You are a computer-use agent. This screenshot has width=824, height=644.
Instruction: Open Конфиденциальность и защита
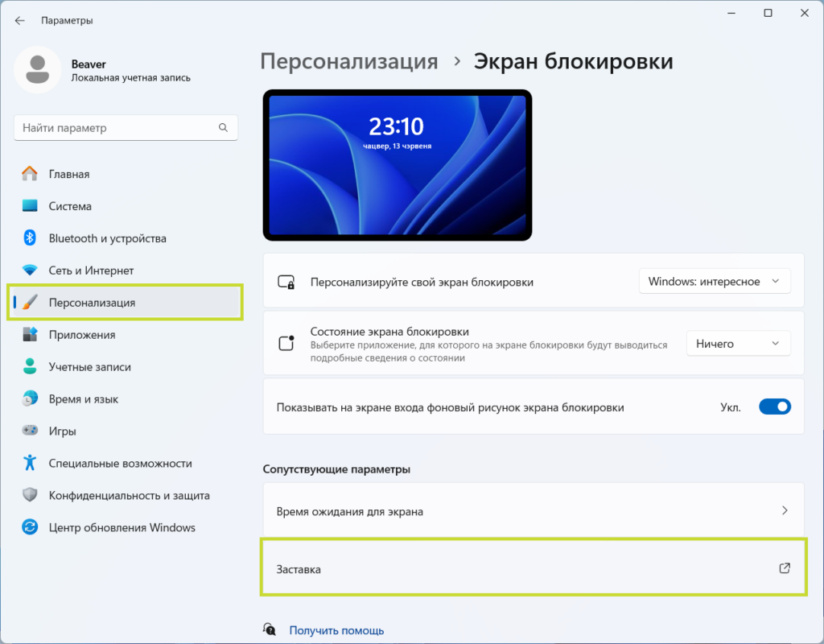coord(125,495)
